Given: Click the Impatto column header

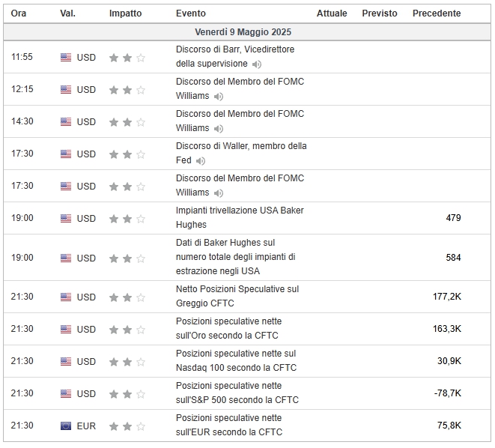Looking at the screenshot, I should (x=125, y=13).
